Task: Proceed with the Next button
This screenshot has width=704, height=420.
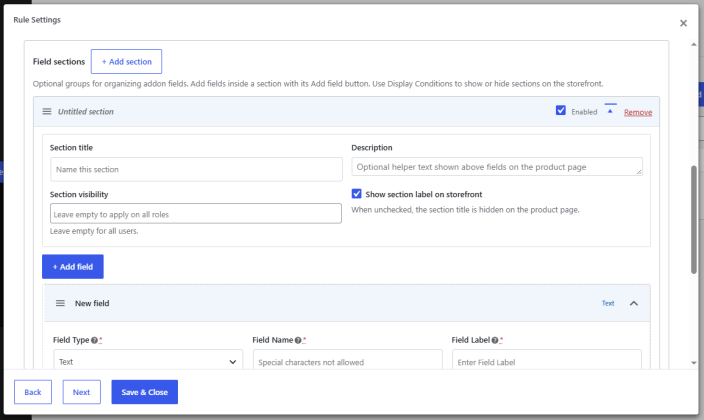Action: pos(81,392)
